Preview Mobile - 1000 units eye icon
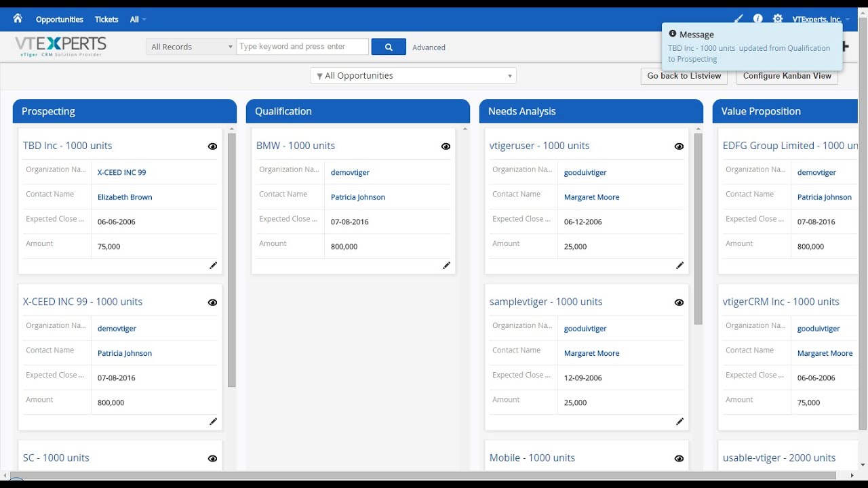Screen dimensions: 868x488 click(679, 458)
